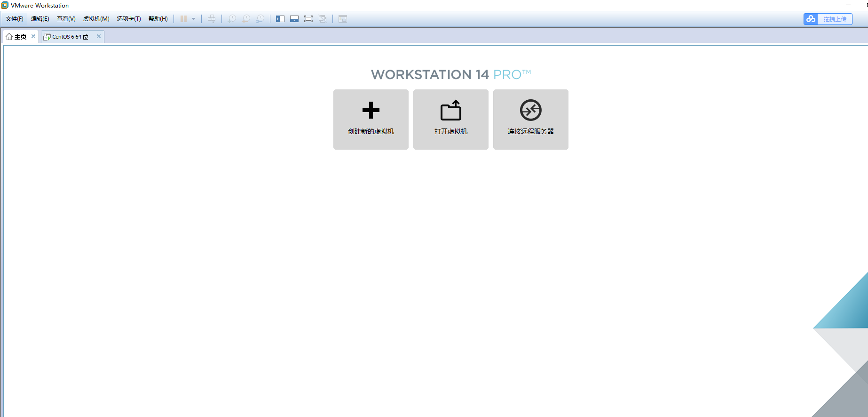Screen dimensions: 868x417
Task: Click the Unity mode toolbar icon
Action: (323, 19)
